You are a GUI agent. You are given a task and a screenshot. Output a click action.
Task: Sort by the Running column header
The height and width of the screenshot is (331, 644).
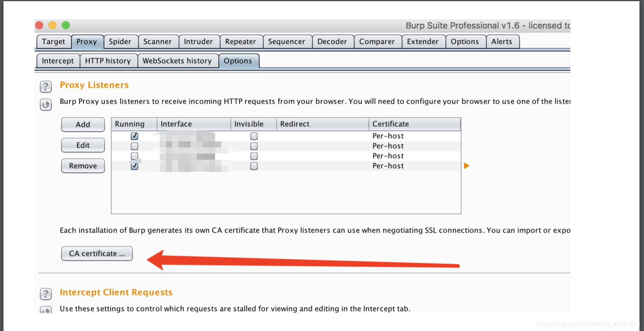[134, 124]
